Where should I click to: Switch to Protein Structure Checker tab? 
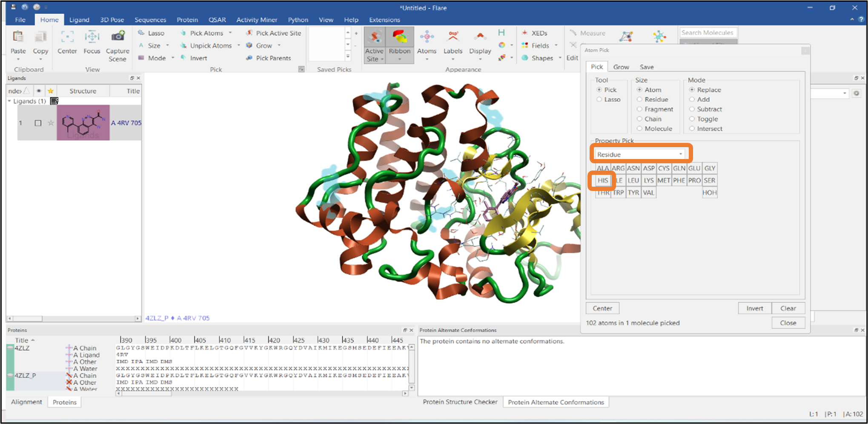[460, 402]
